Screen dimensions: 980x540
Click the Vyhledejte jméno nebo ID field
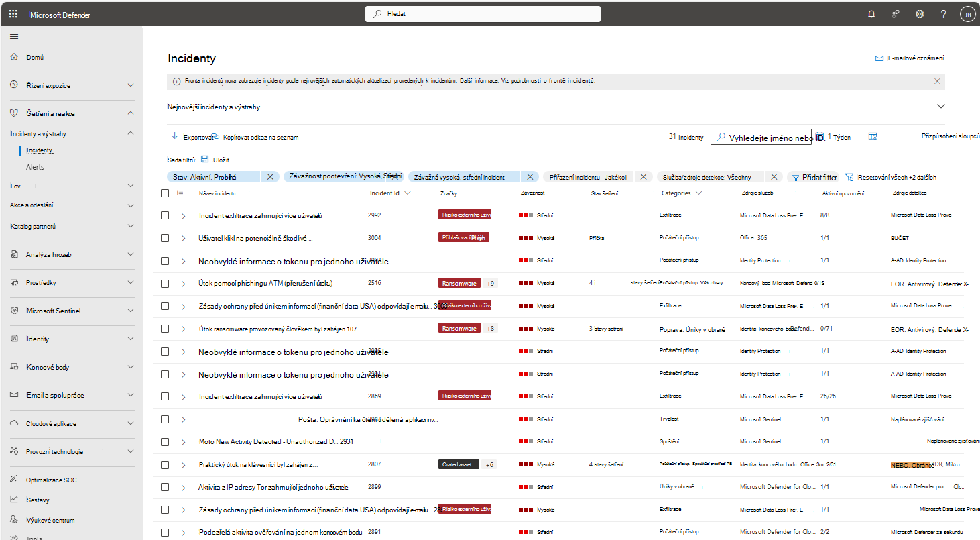coord(761,137)
